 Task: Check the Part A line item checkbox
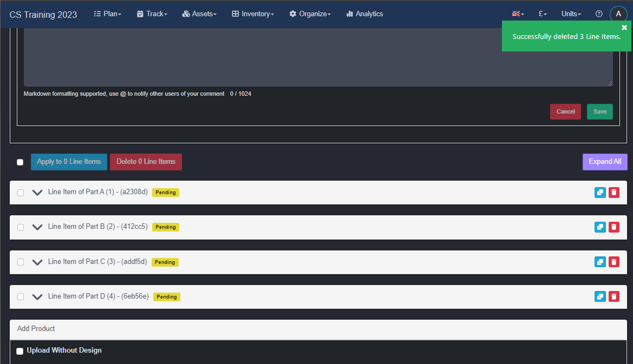[21, 193]
